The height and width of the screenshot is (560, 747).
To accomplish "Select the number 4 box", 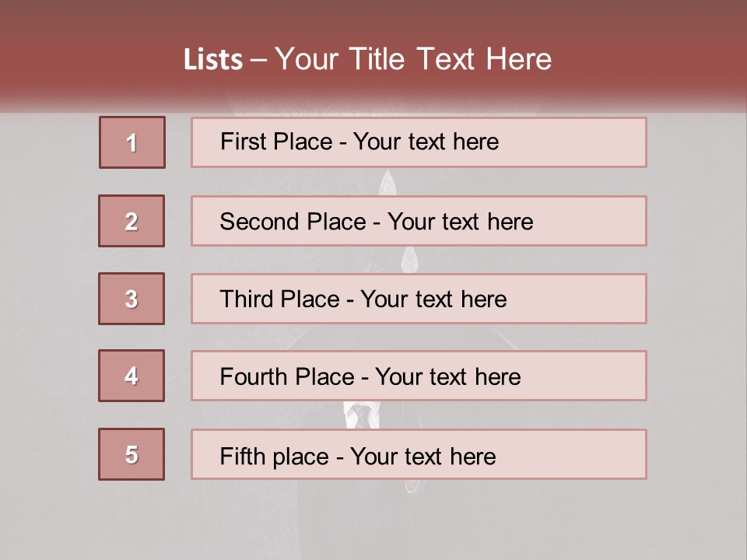I will click(132, 376).
